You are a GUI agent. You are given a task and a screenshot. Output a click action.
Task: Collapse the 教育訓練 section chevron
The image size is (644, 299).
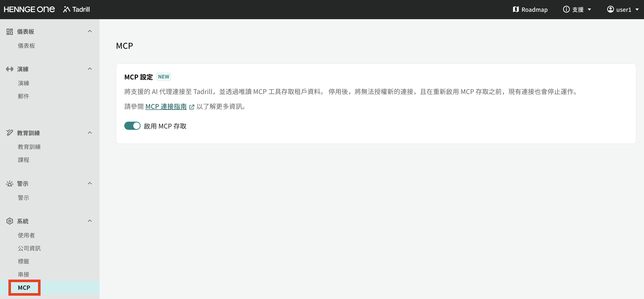pyautogui.click(x=90, y=133)
